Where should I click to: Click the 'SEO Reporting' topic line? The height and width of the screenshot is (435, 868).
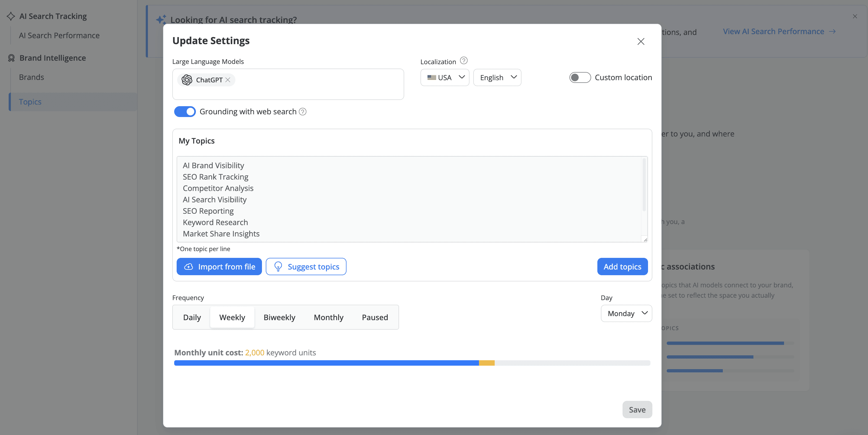tap(208, 211)
